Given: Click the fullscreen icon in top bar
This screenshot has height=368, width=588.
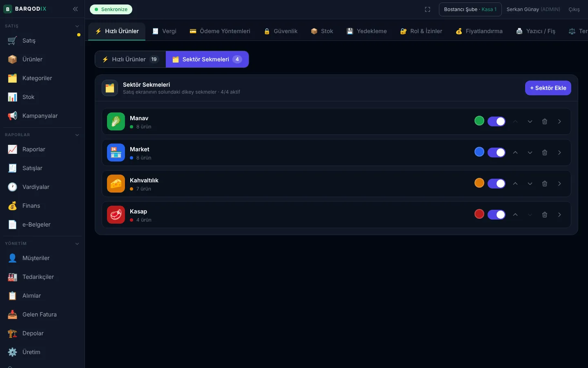Looking at the screenshot, I should tap(428, 9).
